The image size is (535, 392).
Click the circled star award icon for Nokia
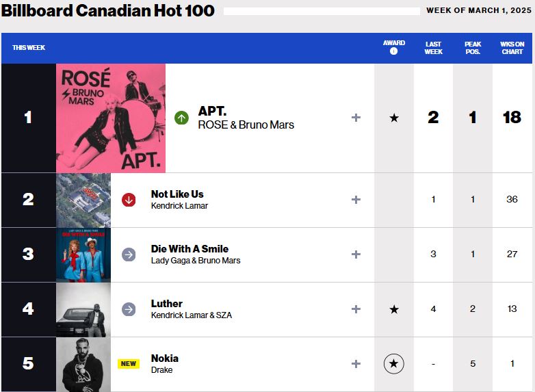(393, 364)
